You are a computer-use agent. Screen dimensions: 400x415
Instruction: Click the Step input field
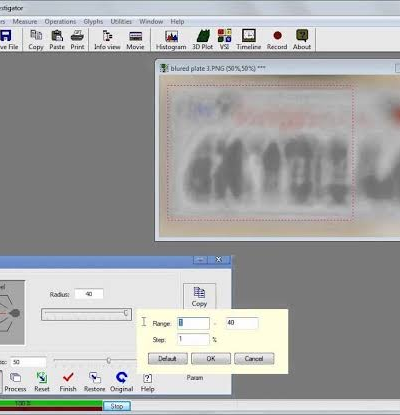click(x=193, y=339)
